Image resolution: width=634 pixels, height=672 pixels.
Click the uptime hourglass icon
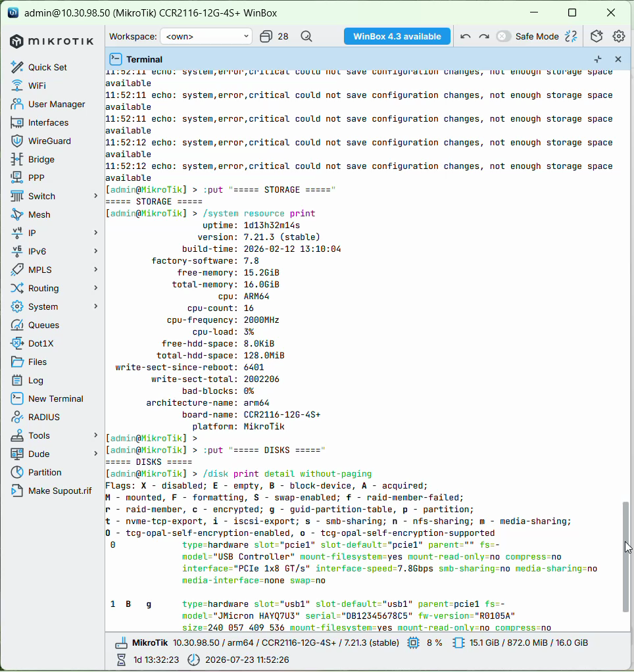click(x=121, y=660)
